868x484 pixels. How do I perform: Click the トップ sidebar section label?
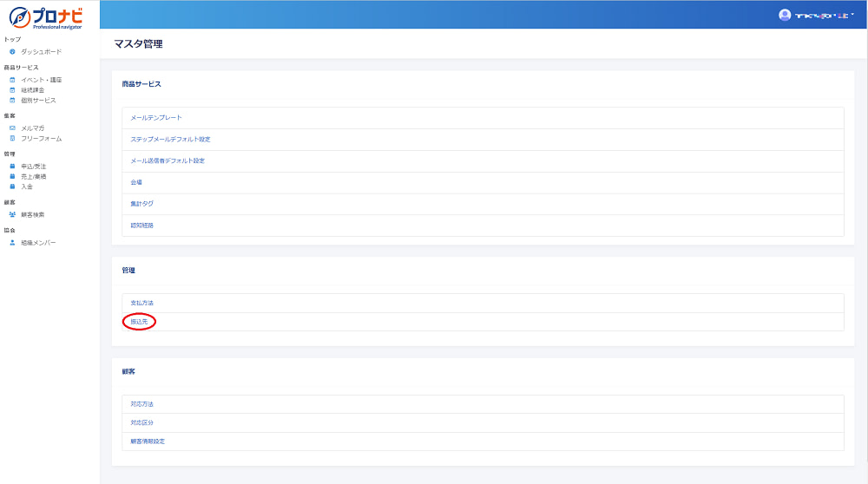coord(12,39)
